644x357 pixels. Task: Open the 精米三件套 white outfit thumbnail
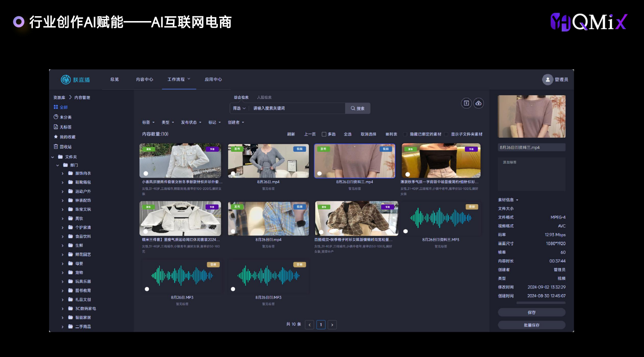[x=180, y=219]
